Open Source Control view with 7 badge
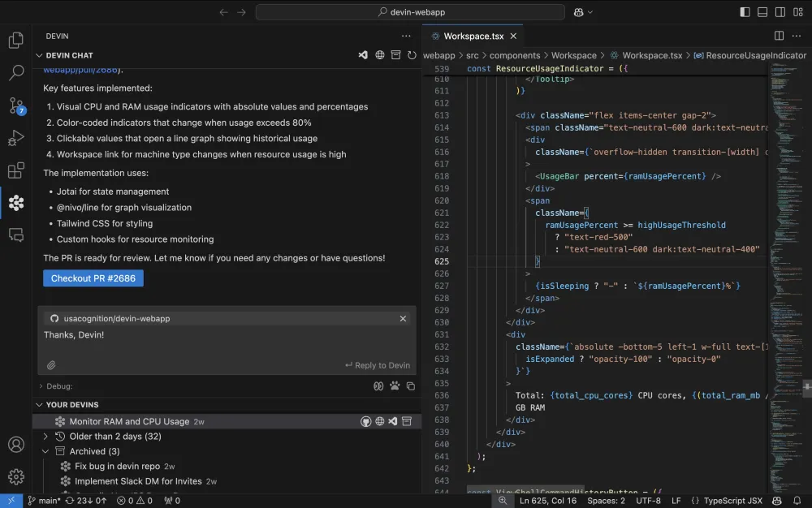The width and height of the screenshot is (812, 508). (x=16, y=105)
